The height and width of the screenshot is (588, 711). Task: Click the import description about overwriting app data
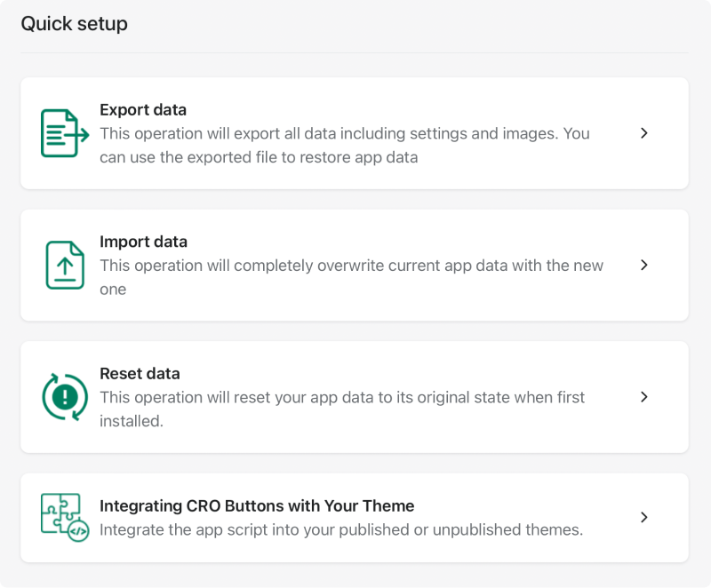point(351,277)
